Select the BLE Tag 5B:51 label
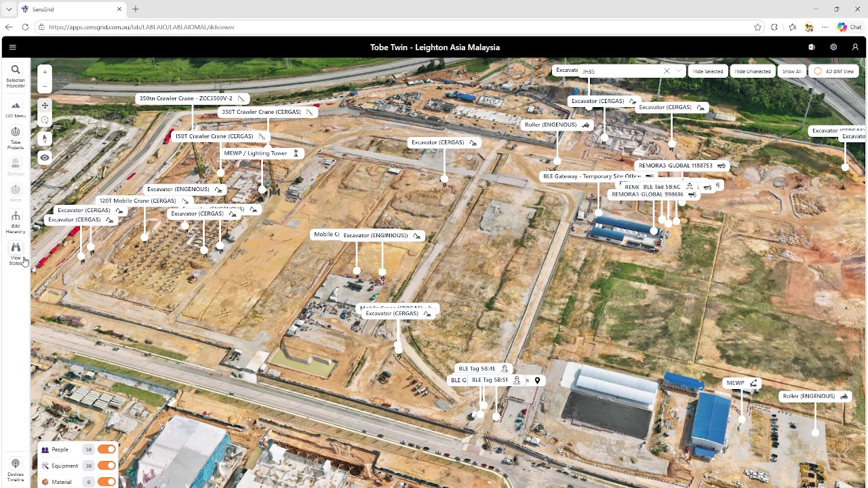 (496, 380)
